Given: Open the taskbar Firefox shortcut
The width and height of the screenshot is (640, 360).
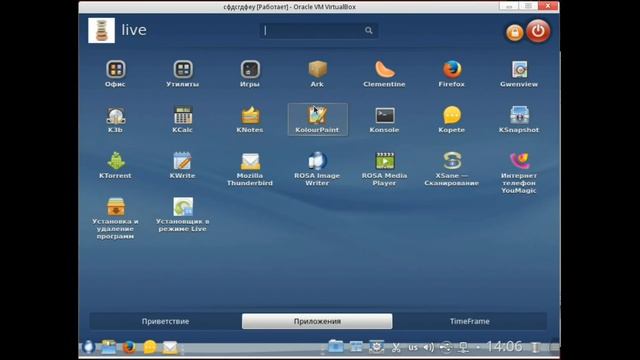Looking at the screenshot, I should (129, 347).
